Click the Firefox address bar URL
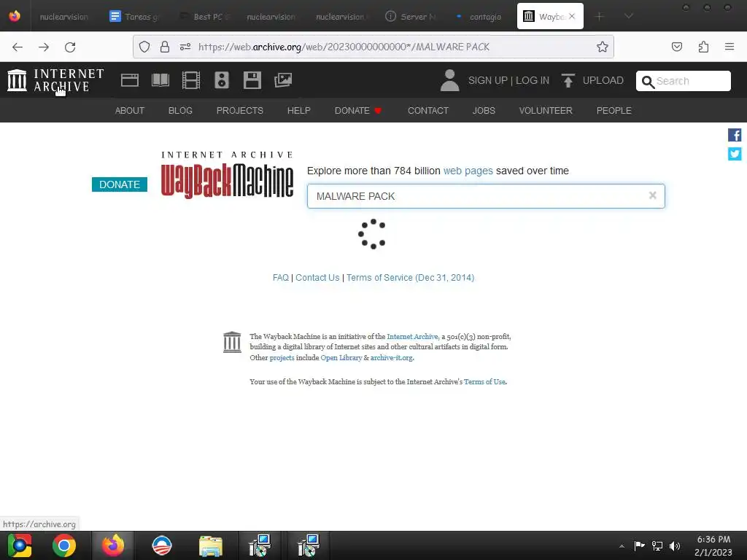The image size is (747, 560). click(344, 47)
